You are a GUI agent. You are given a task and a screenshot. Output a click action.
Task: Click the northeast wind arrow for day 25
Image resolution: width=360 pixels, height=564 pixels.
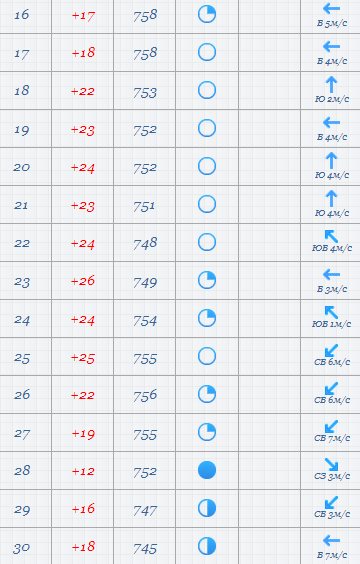click(x=331, y=350)
